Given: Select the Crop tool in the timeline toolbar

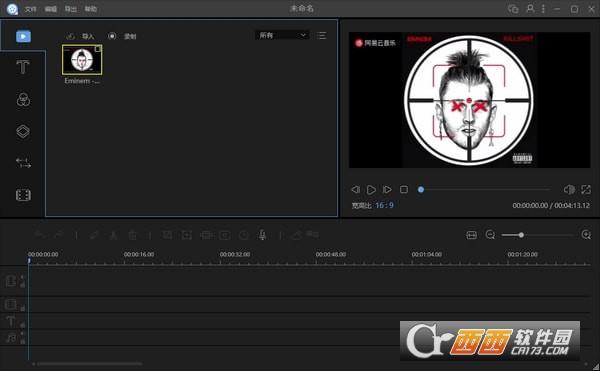Looking at the screenshot, I should pos(167,235).
